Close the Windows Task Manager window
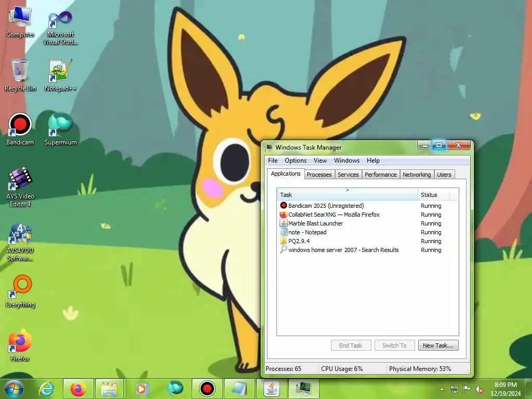Screen dimensions: 532x399 click(x=459, y=145)
